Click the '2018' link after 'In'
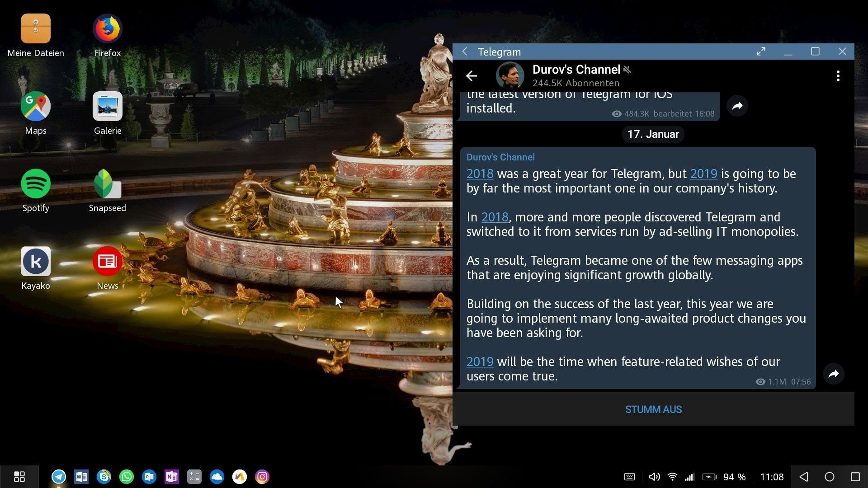868x488 pixels. click(x=495, y=217)
